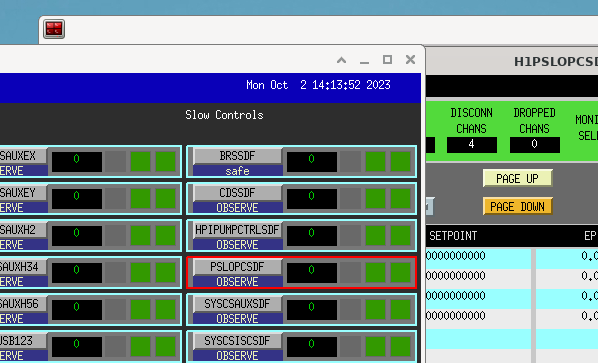Image resolution: width=598 pixels, height=363 pixels.
Task: Click the PSLOPCSDF difference count field
Action: coord(312,273)
